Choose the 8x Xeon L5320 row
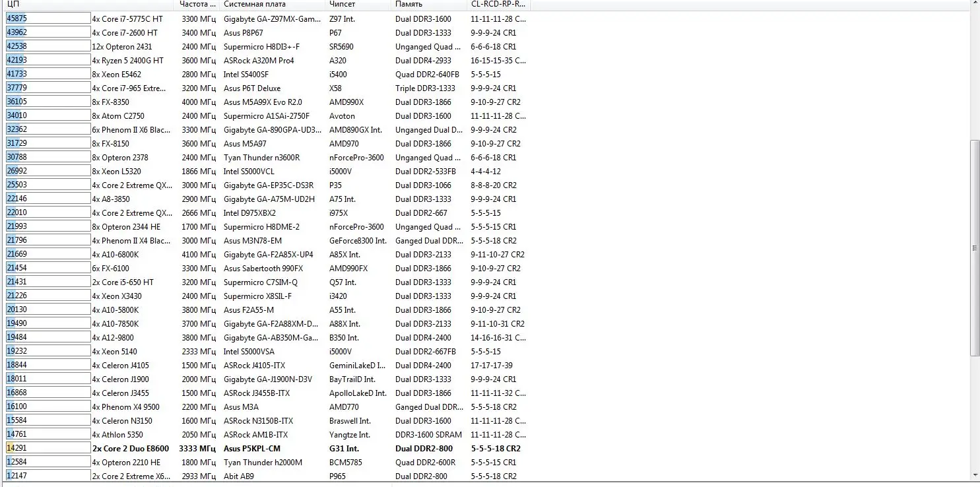980x487 pixels. pos(266,172)
